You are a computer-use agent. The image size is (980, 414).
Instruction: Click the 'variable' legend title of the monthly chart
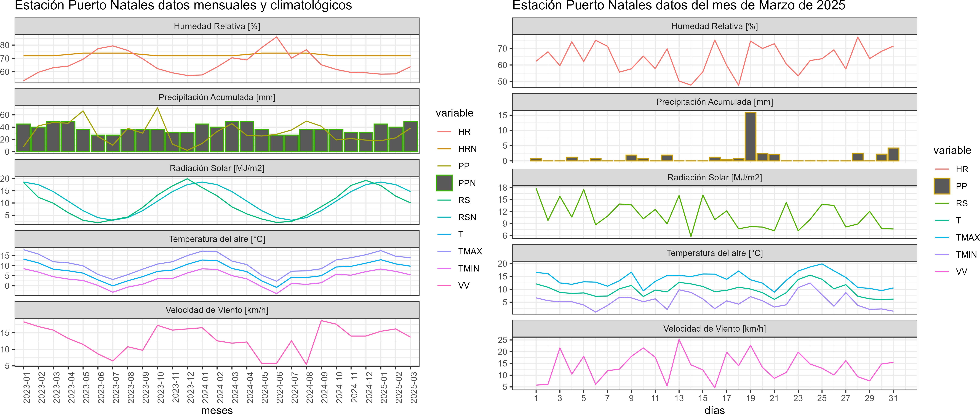click(x=455, y=113)
